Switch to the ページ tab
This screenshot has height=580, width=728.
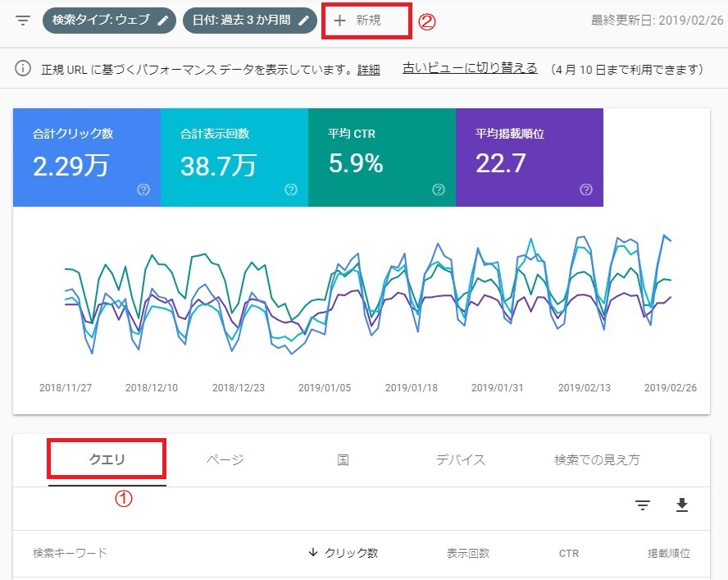pyautogui.click(x=225, y=460)
